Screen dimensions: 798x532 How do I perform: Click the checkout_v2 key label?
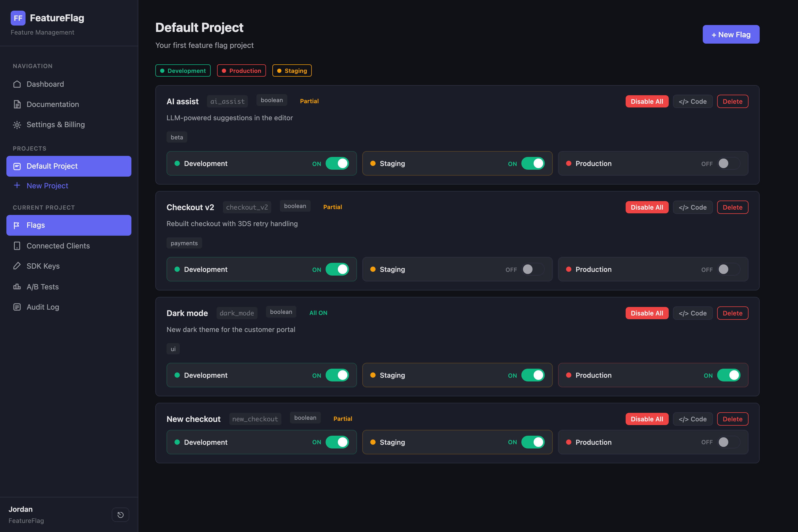coord(247,207)
